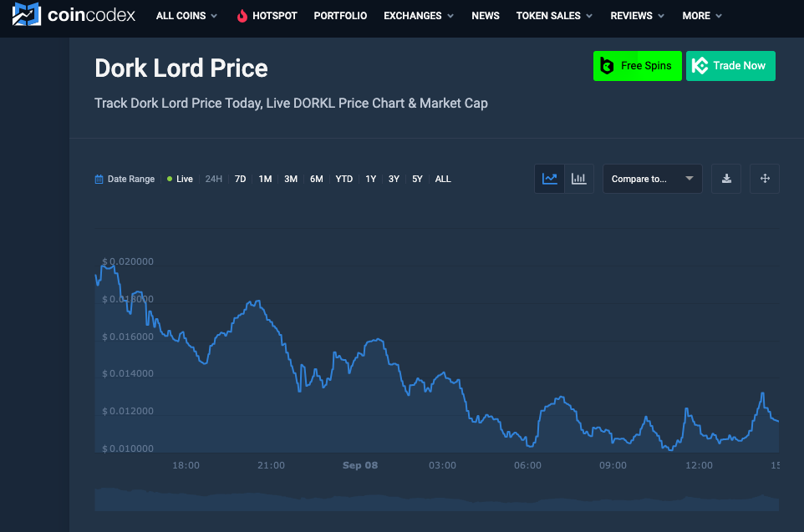Viewport: 804px width, 532px height.
Task: Click the Dork Lord Price heading
Action: (181, 68)
